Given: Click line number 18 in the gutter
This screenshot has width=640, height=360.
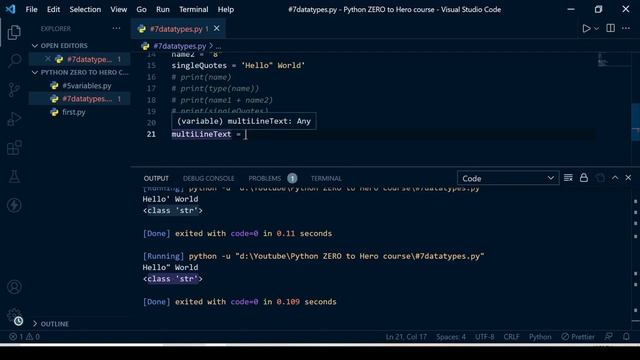Looking at the screenshot, I should 151,100.
